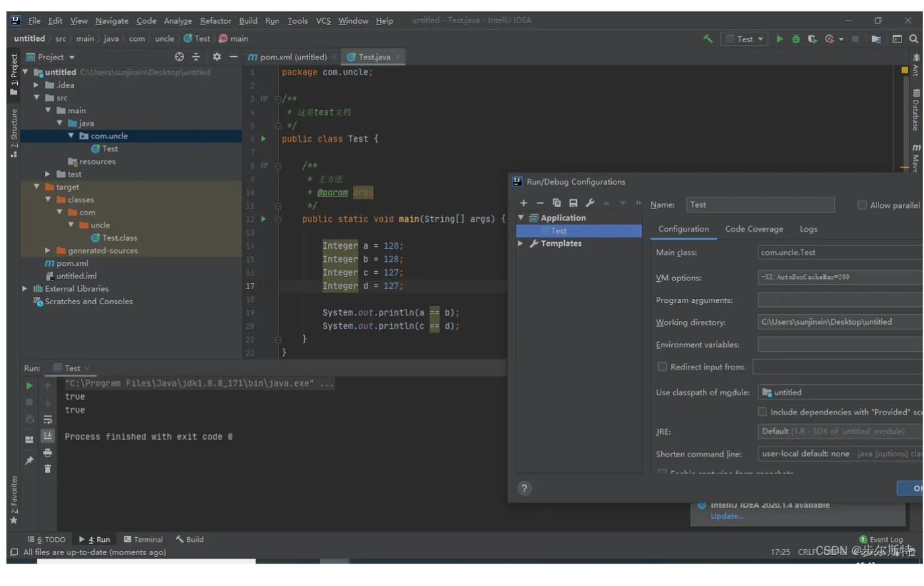Tick Redirect input from checkbox
924x586 pixels.
(662, 367)
